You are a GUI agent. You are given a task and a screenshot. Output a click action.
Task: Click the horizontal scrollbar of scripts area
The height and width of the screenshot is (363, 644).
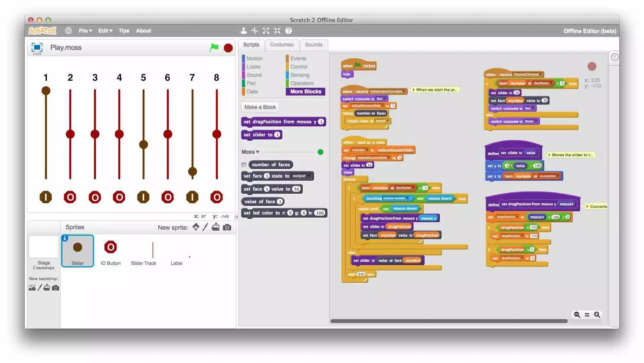[449, 321]
